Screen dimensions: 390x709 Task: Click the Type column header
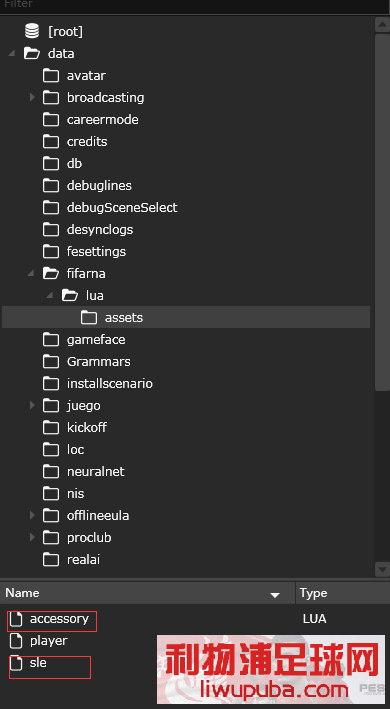342,593
